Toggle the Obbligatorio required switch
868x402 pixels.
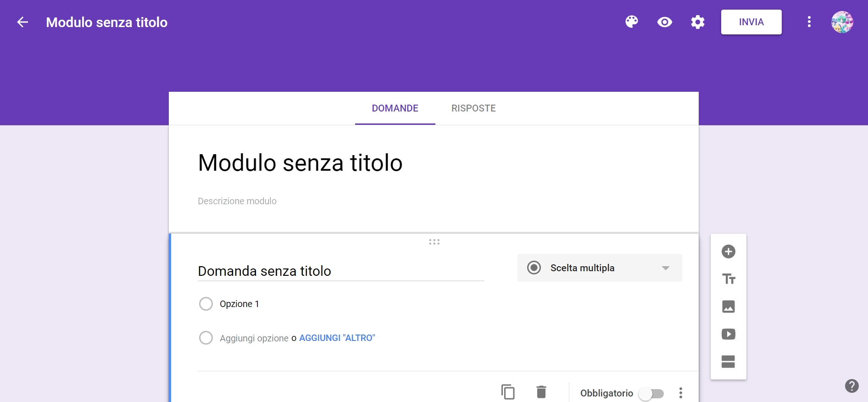pos(651,394)
